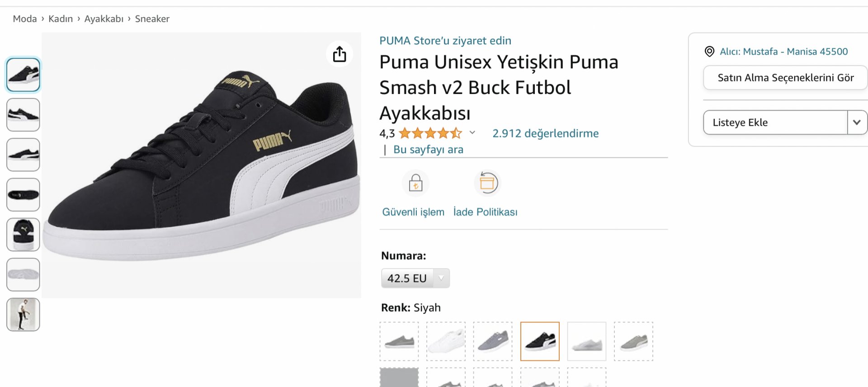Go to the Ayakkabı breadcrumb
This screenshot has width=868, height=387.
pos(104,19)
